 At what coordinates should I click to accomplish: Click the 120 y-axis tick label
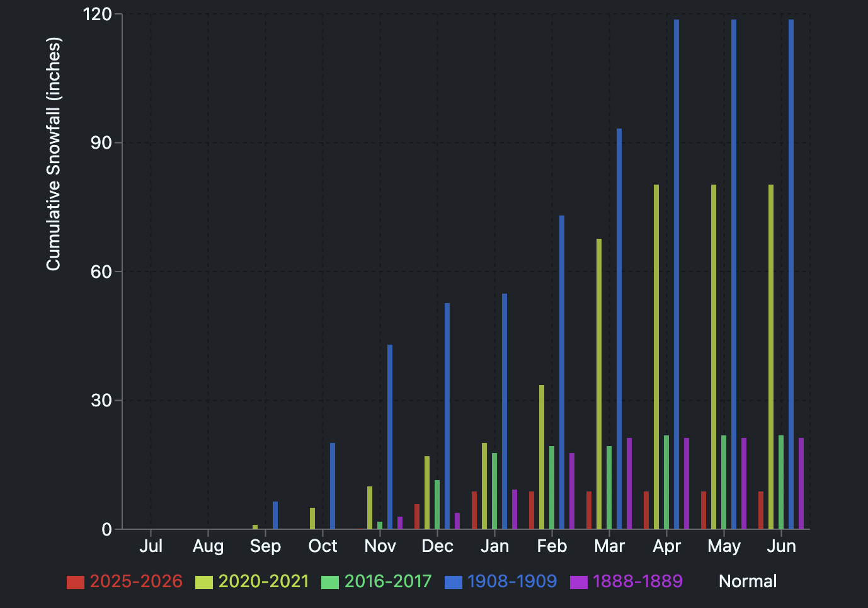pos(98,14)
